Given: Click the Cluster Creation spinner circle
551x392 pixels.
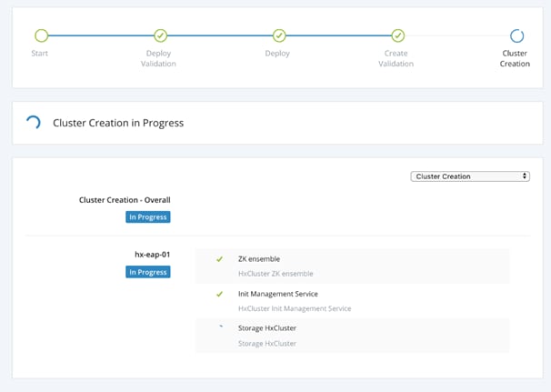Looking at the screenshot, I should point(517,35).
